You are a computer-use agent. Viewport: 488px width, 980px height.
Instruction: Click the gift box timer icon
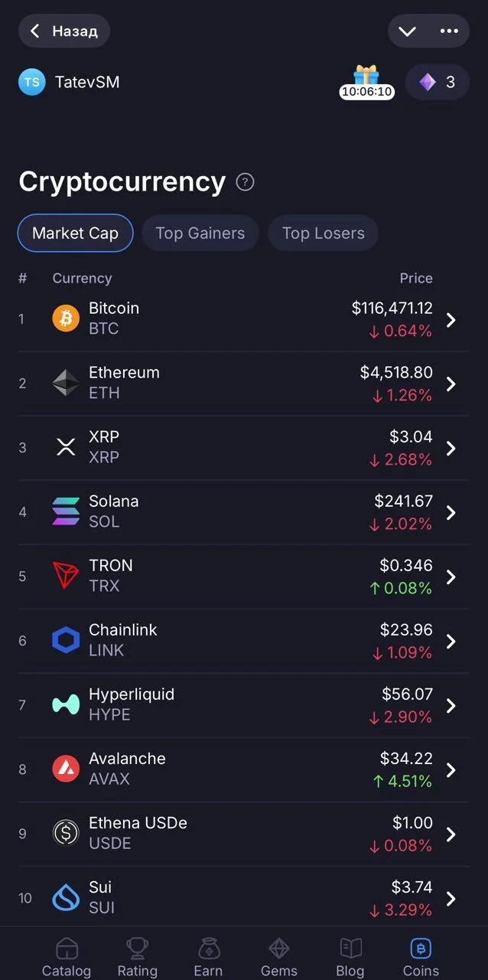(367, 82)
